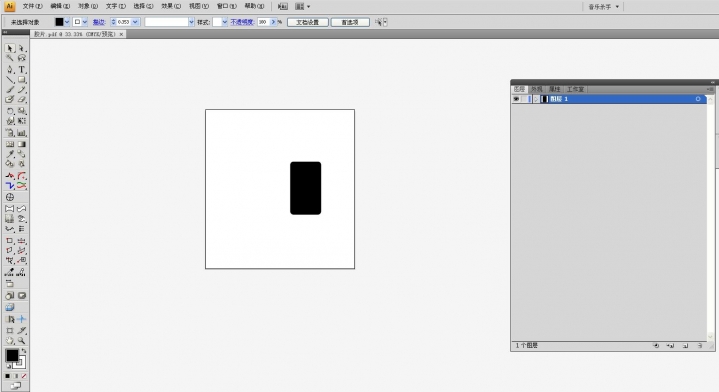Click the 首选项 button
Screen dimensions: 719x392
pos(350,22)
